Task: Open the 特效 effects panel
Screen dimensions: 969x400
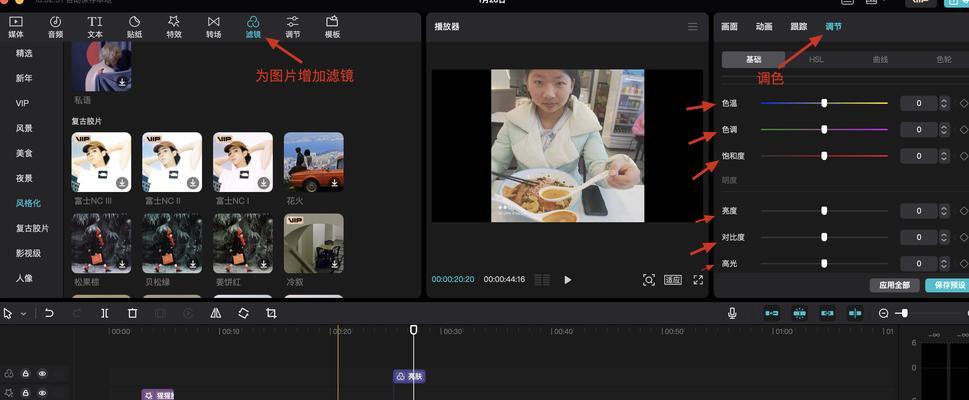Action: [x=174, y=27]
